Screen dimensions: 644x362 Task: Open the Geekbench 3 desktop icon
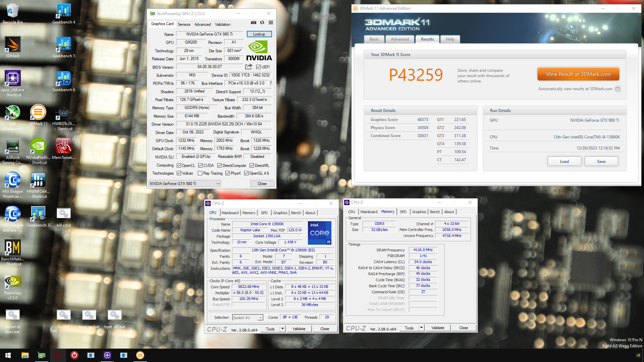click(38, 217)
